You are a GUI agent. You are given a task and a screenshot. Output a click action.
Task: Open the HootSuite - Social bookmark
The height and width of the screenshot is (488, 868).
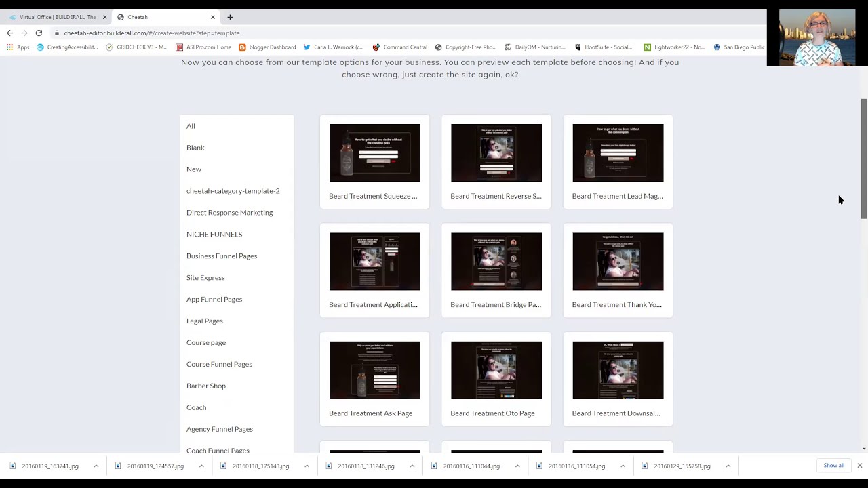(x=604, y=47)
